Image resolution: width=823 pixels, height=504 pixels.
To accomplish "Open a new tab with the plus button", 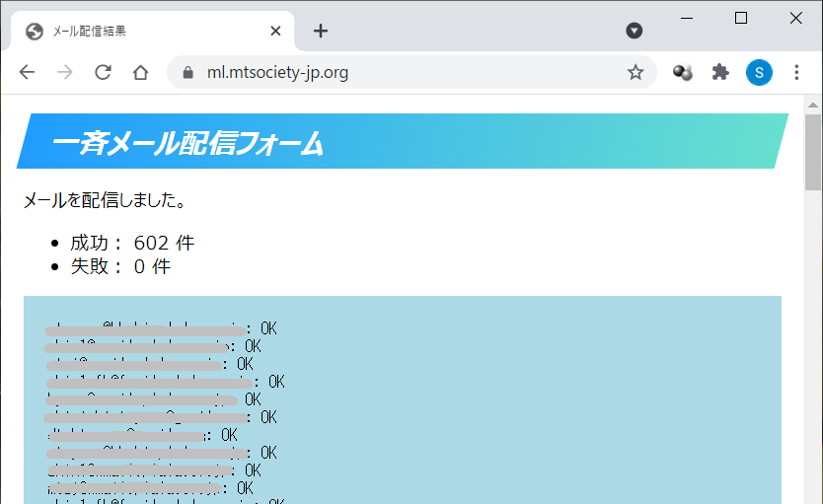I will [x=321, y=31].
